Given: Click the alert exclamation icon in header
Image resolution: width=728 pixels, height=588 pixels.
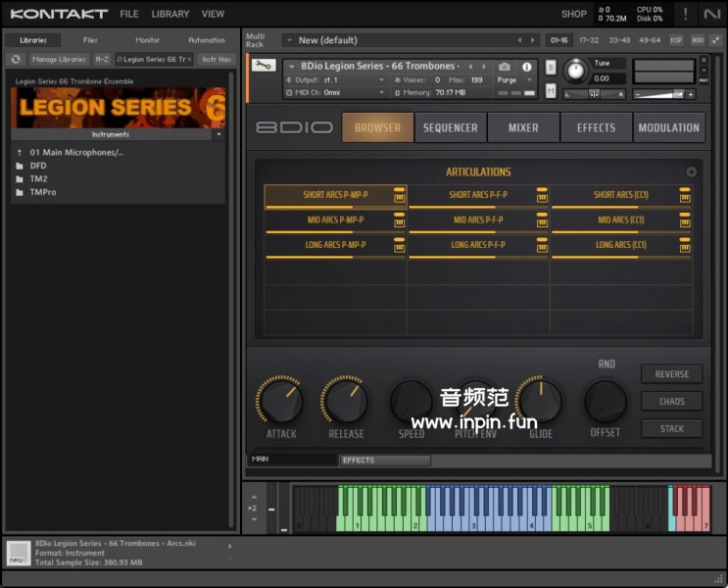Looking at the screenshot, I should click(685, 14).
